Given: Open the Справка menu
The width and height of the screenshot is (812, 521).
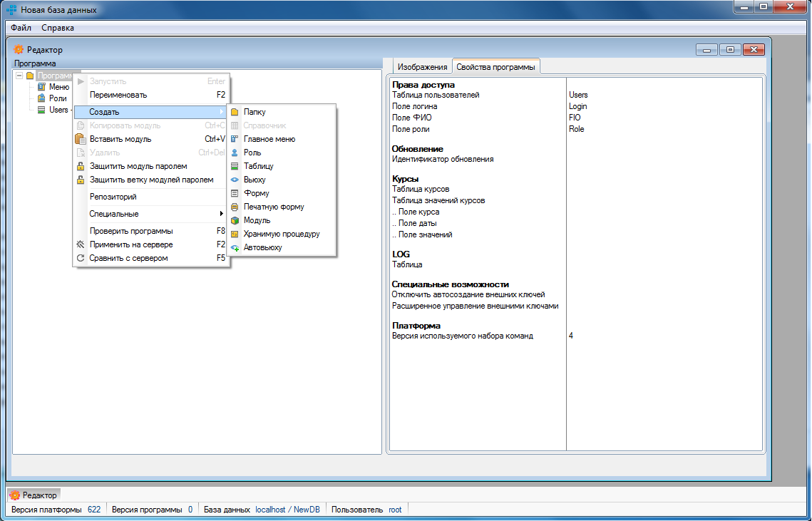Looking at the screenshot, I should pos(58,28).
